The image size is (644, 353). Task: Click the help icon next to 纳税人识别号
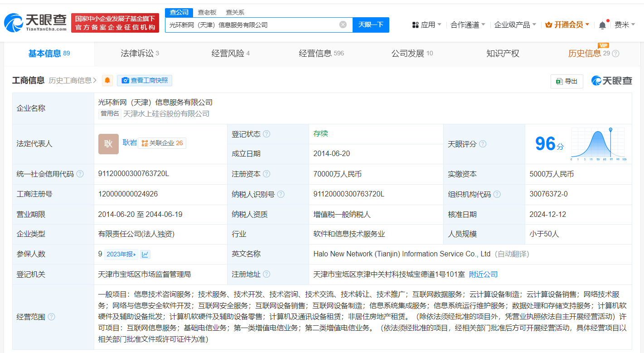tap(281, 194)
